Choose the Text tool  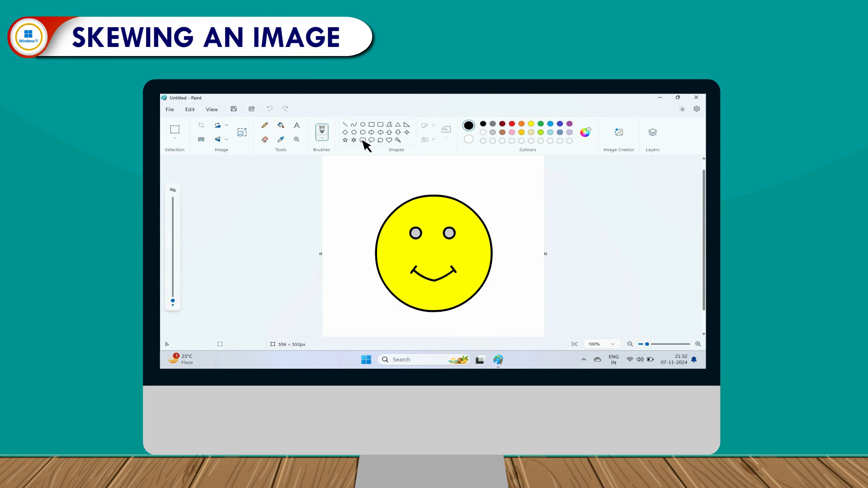click(x=297, y=125)
